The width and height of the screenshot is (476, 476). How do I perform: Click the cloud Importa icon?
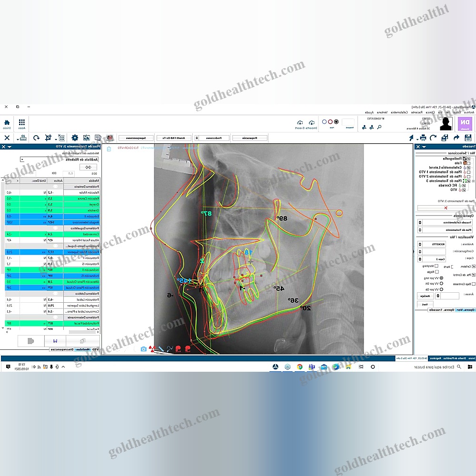point(312,124)
